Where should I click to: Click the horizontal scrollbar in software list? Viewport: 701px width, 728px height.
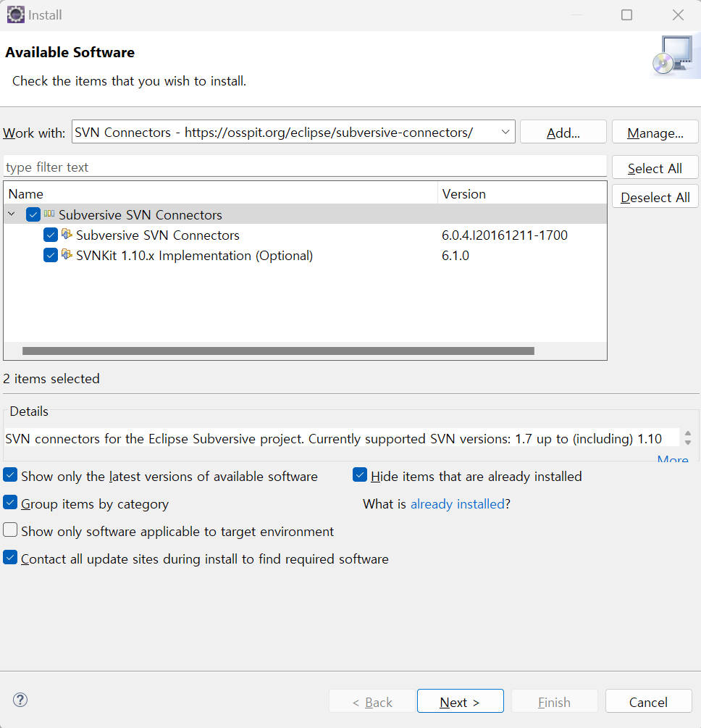coord(278,351)
